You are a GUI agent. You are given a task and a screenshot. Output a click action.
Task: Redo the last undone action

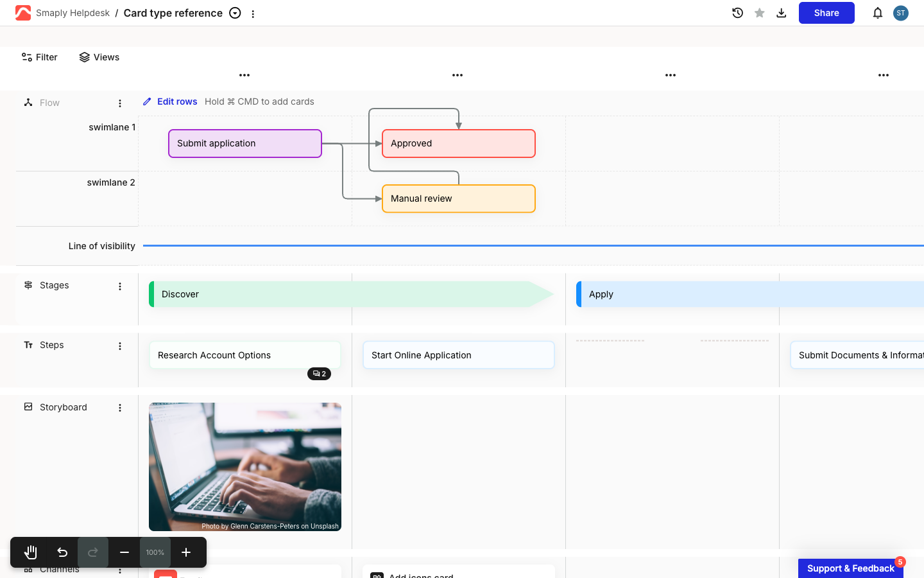93,552
